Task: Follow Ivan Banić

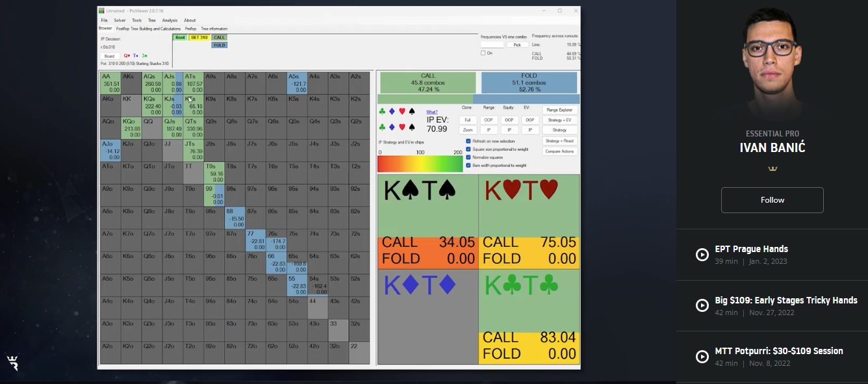Action: pyautogui.click(x=772, y=200)
